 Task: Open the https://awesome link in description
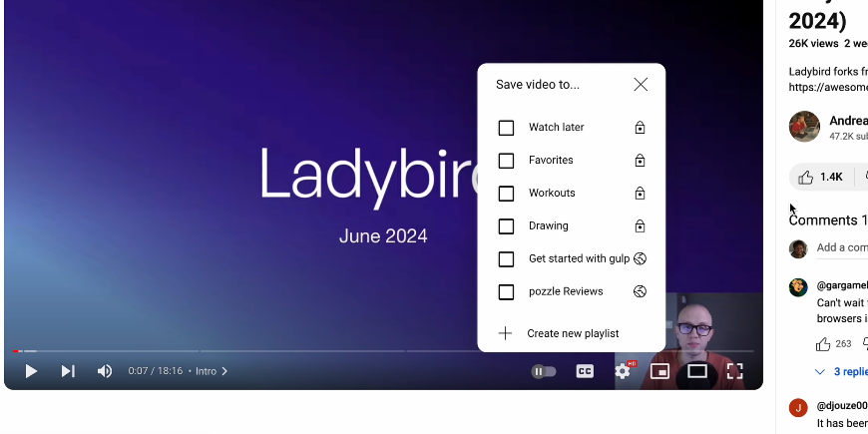828,88
